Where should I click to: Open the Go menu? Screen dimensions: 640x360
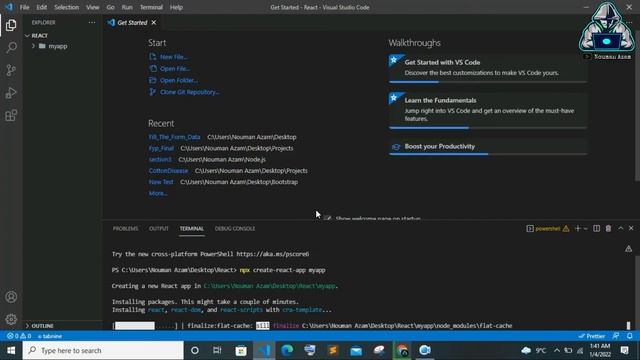pyautogui.click(x=110, y=7)
